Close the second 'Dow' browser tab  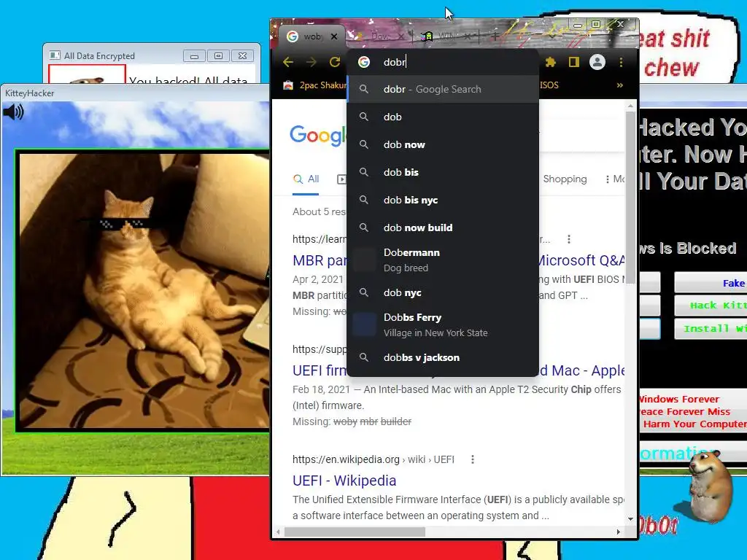point(401,36)
